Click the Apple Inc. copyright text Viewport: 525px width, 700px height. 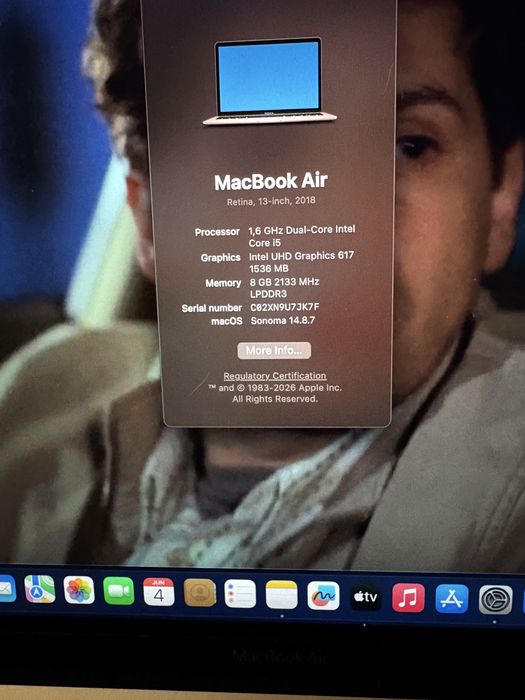pos(275,393)
